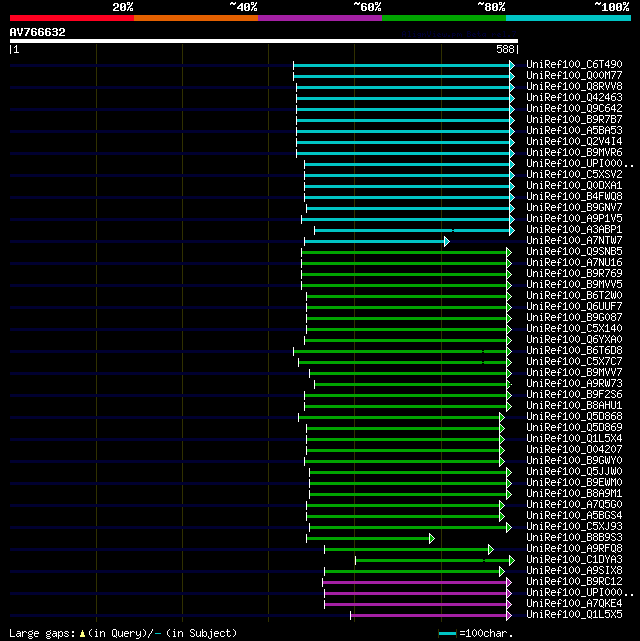The width and height of the screenshot is (640, 641).
Task: Click the arrowhead ending the Q1L5X5 alignment
Action: (x=509, y=615)
